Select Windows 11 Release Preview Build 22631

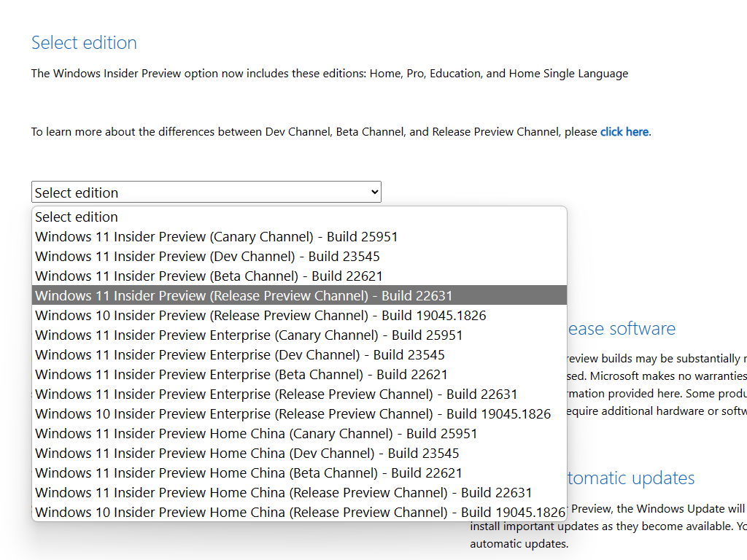pyautogui.click(x=244, y=295)
